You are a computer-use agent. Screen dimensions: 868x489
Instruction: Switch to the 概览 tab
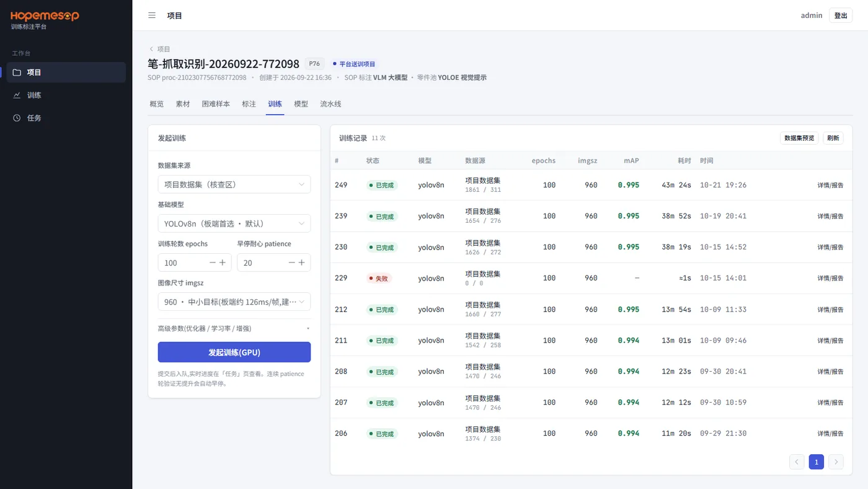[157, 104]
